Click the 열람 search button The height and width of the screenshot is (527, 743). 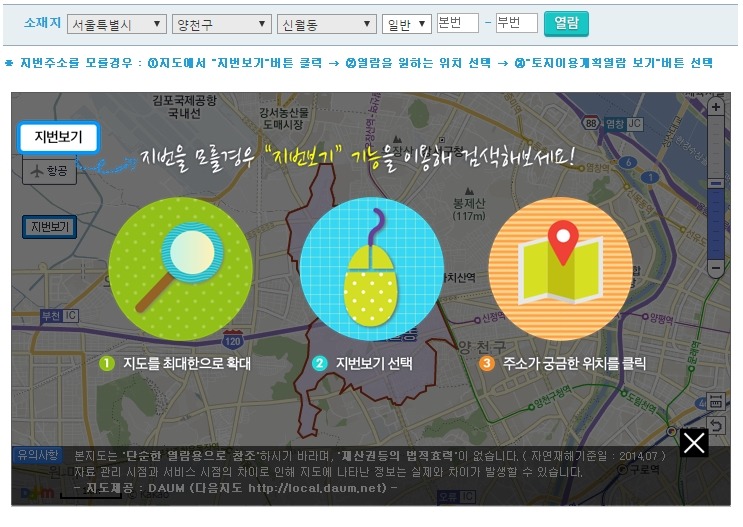pyautogui.click(x=566, y=23)
